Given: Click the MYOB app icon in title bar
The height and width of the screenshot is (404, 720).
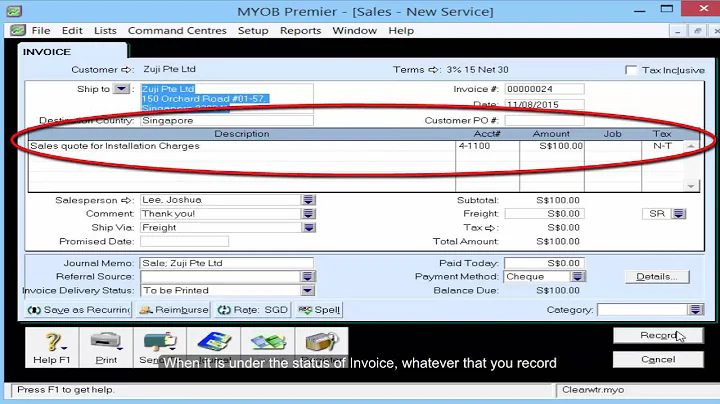Looking at the screenshot, I should tap(15, 11).
